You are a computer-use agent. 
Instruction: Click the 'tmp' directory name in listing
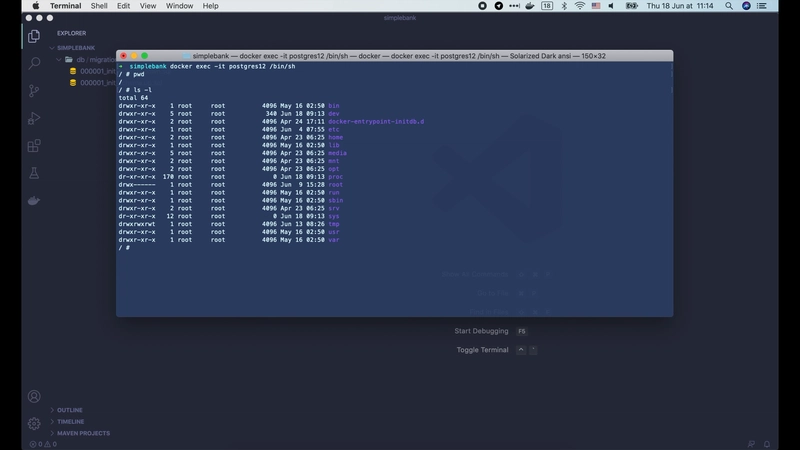334,224
